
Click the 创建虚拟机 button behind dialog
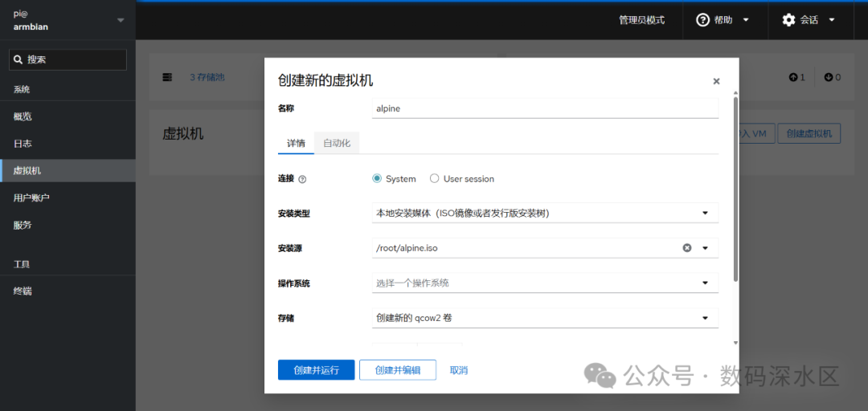point(809,134)
